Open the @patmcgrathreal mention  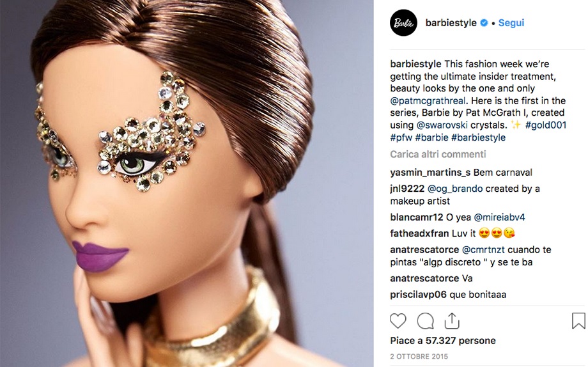pos(428,100)
